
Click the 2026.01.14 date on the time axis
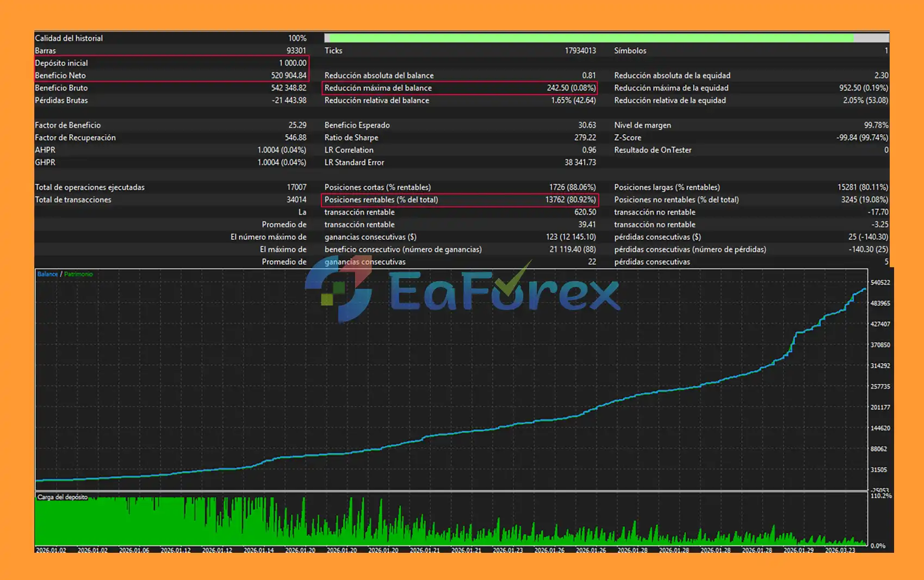coord(258,550)
